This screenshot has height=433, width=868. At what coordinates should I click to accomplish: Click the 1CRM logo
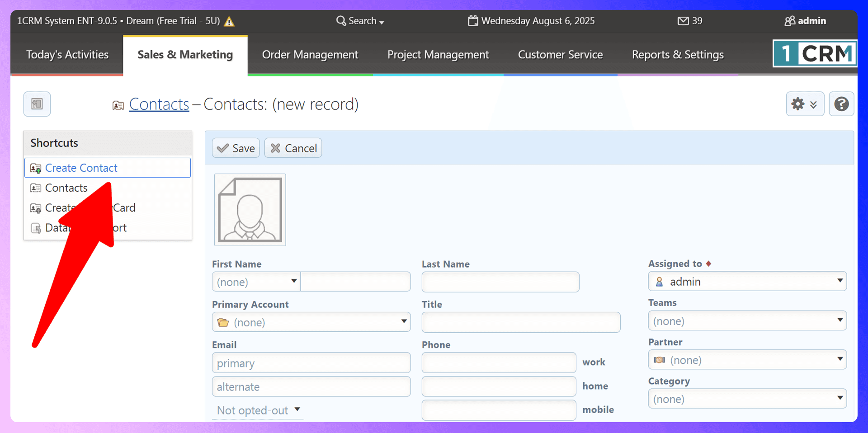point(815,53)
